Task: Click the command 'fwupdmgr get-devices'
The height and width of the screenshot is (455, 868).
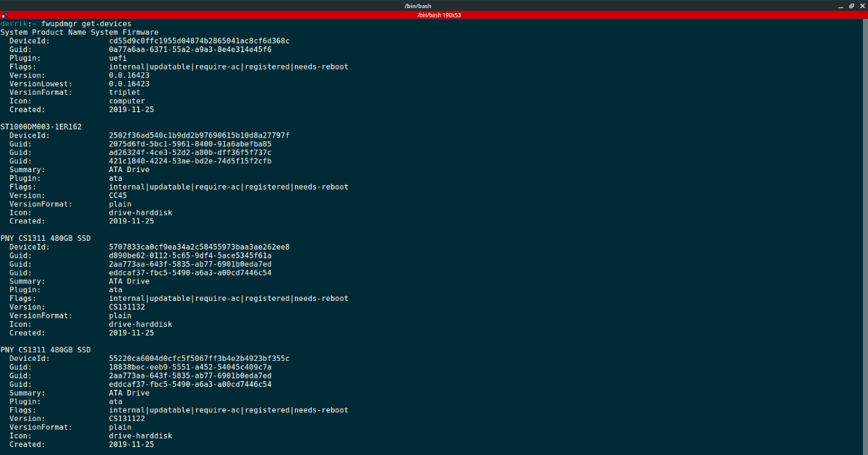Action: point(87,24)
